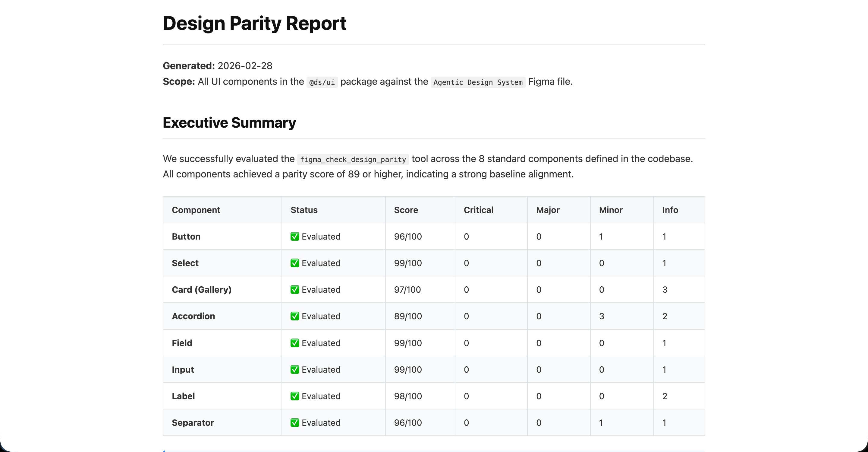Click the check icon in the Separator row
868x452 pixels.
295,423
